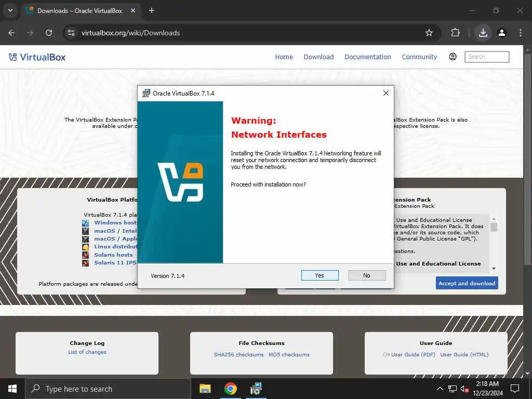Click Accept and download button
The image size is (532, 399).
[x=467, y=283]
